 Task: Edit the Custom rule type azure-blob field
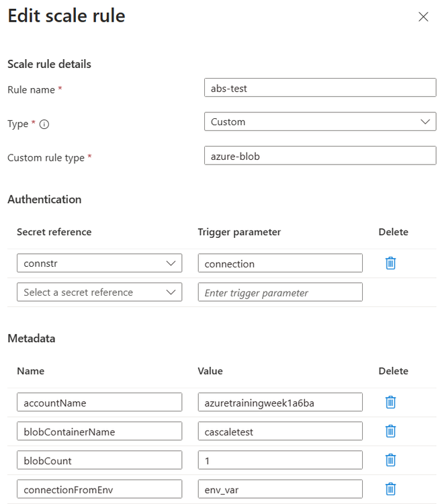point(320,156)
